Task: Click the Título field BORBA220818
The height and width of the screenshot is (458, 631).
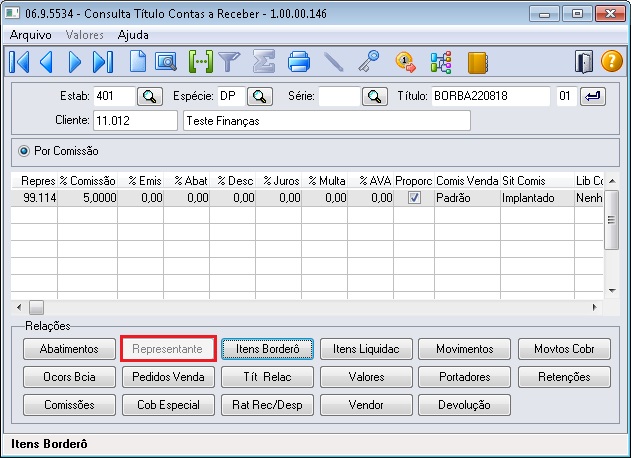Action: pos(491,97)
